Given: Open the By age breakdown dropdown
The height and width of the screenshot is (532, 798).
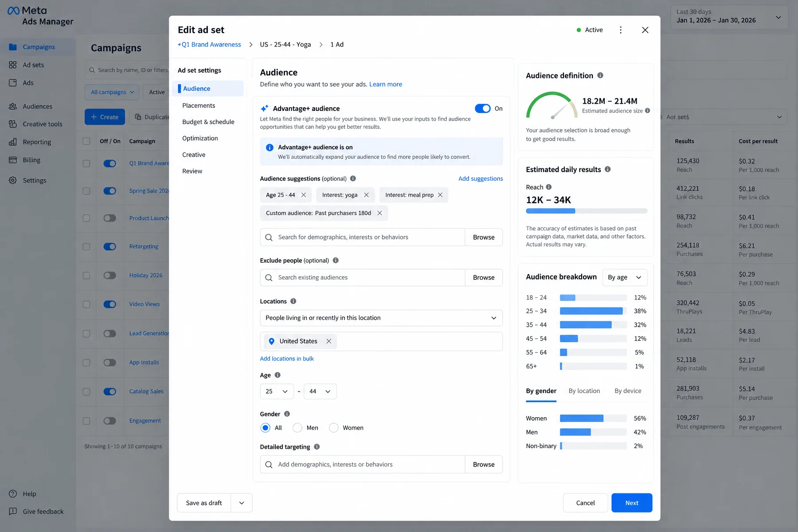Looking at the screenshot, I should coord(625,278).
